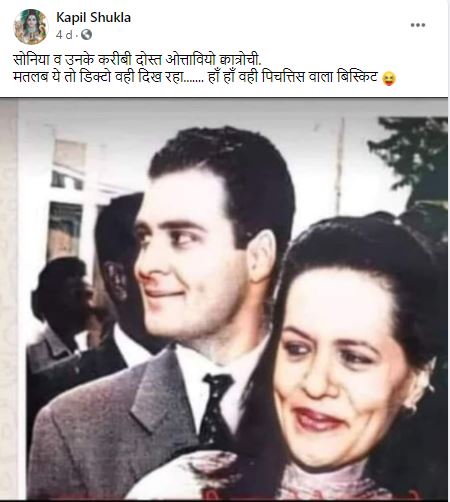Viewport: 450px width, 502px height.
Task: Click the man's dotted black tie
Action: tap(216, 409)
